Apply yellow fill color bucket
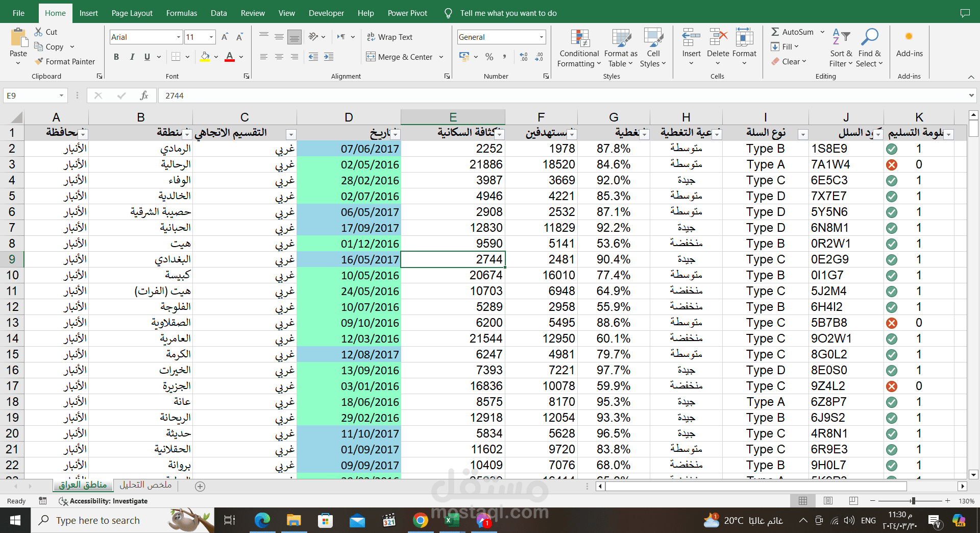Viewport: 980px width, 533px height. point(205,57)
